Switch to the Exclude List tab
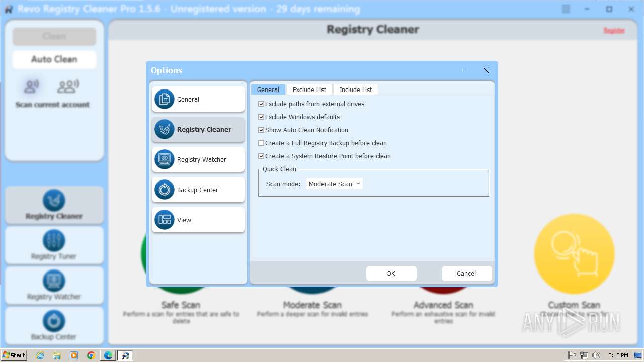Viewport: 644px width, 362px height. [x=309, y=89]
